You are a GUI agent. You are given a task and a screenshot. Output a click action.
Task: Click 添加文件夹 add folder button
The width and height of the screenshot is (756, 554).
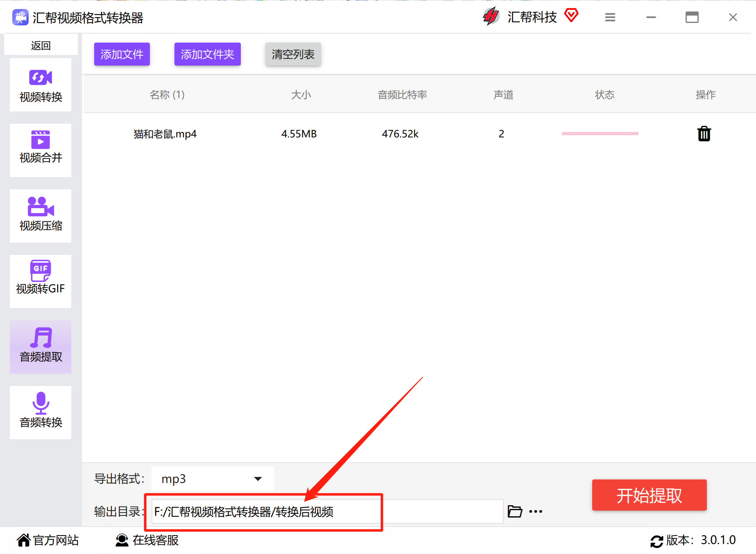coord(208,54)
